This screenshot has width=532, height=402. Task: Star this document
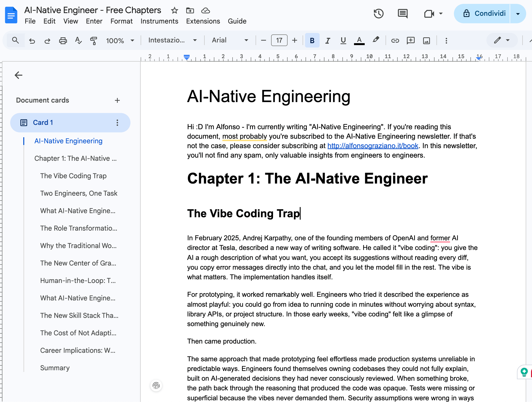(174, 10)
